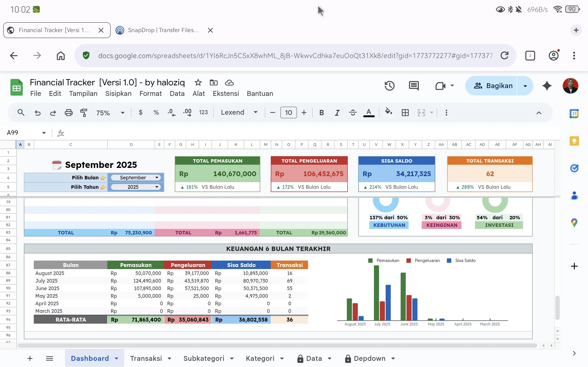Screen dimensions: 588x367
Task: Click the print icon in toolbar
Action: point(68,113)
